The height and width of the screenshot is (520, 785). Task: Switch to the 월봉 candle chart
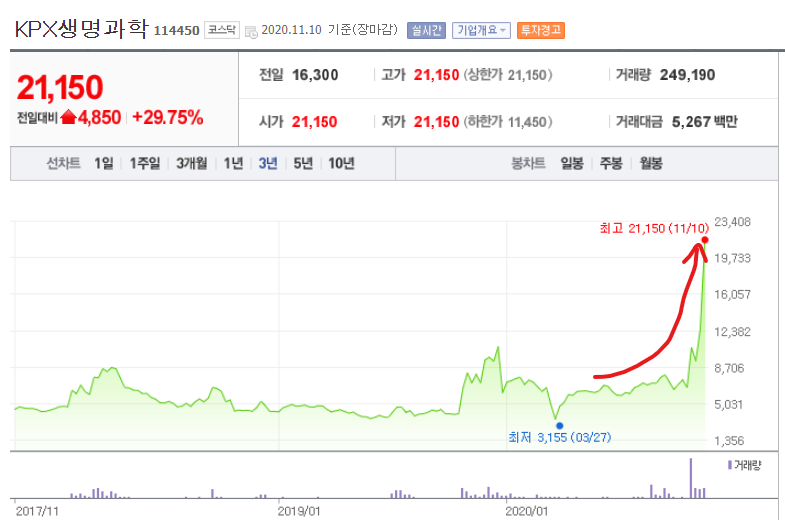click(651, 163)
